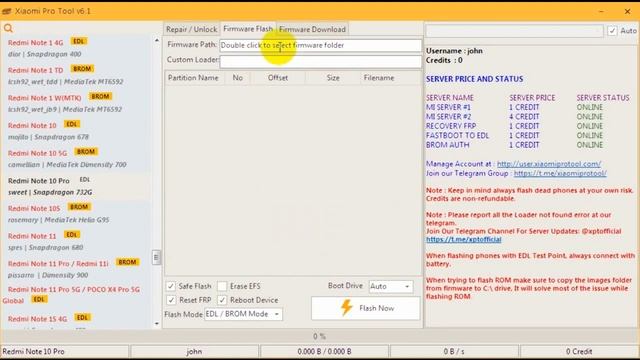Select the BROM badge beside Redmi Note 11 Pro
Screen dimensions: 640x360
click(127, 262)
